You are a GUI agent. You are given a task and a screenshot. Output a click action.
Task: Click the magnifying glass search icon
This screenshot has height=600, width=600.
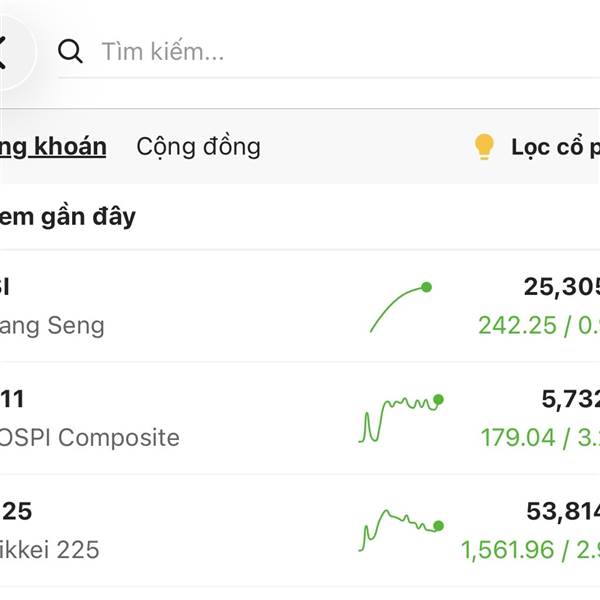[x=70, y=52]
